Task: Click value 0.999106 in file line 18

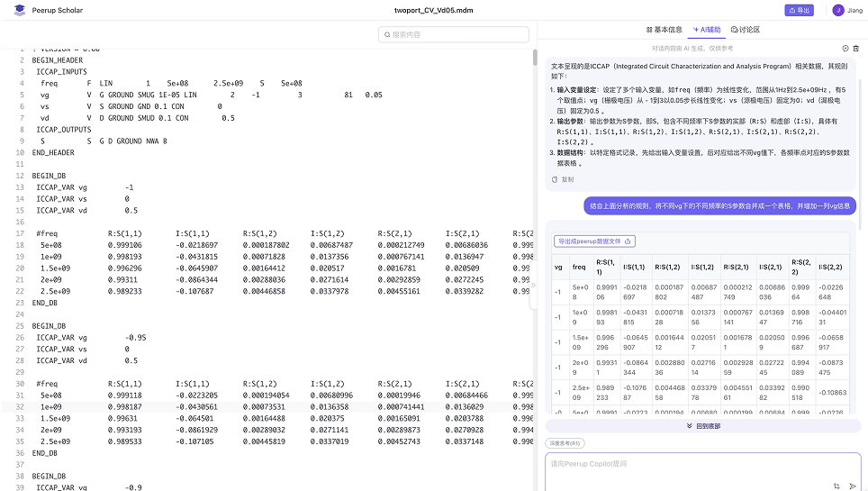Action: tap(124, 245)
